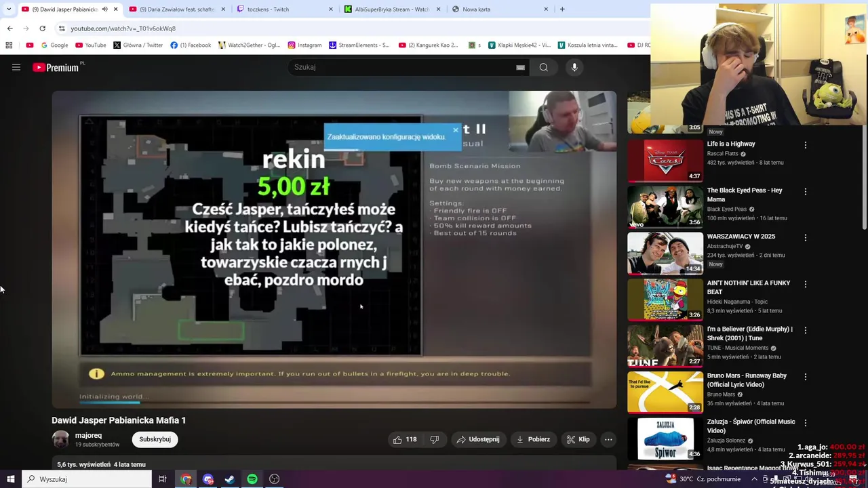
Task: Open Facebook bookmark
Action: 191,45
